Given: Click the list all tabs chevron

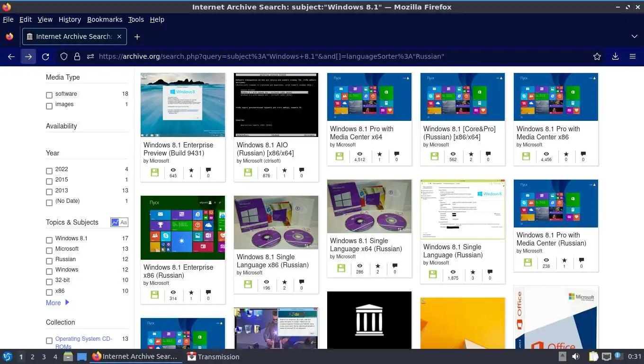Looking at the screenshot, I should (x=635, y=36).
